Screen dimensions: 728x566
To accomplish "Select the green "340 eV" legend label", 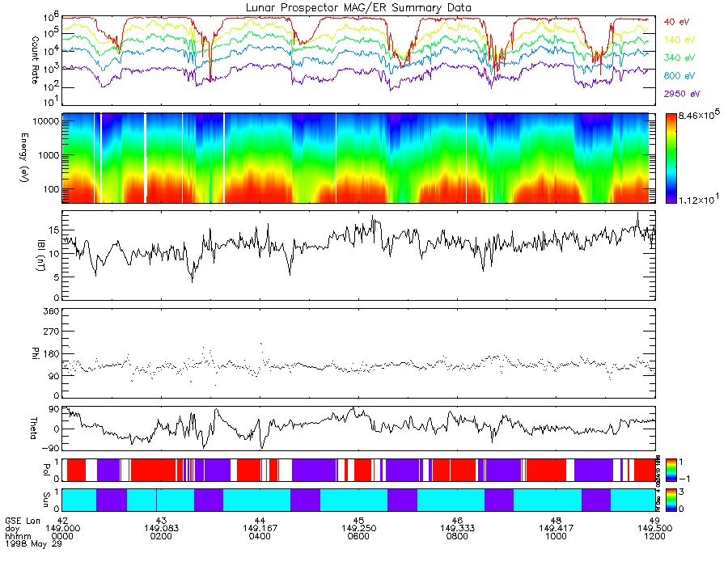I will coord(679,57).
